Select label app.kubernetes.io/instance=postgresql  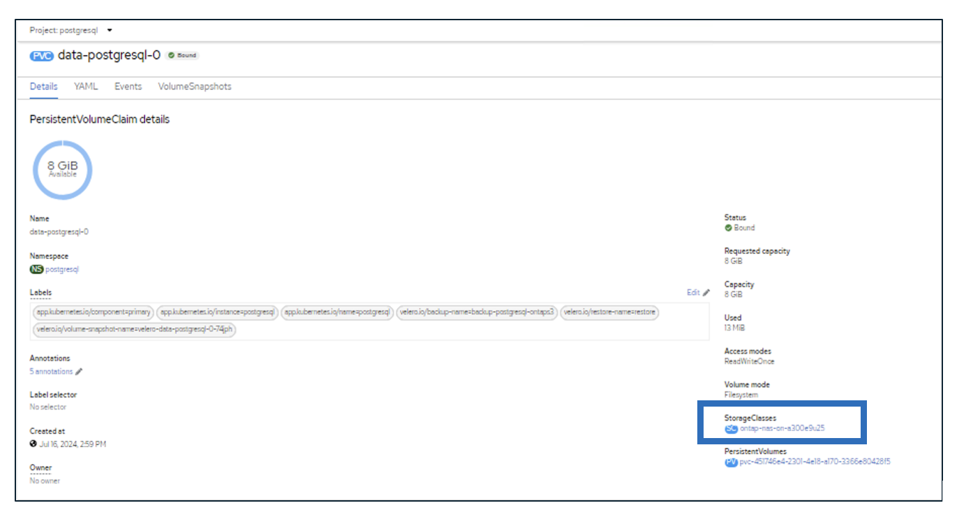click(x=218, y=312)
